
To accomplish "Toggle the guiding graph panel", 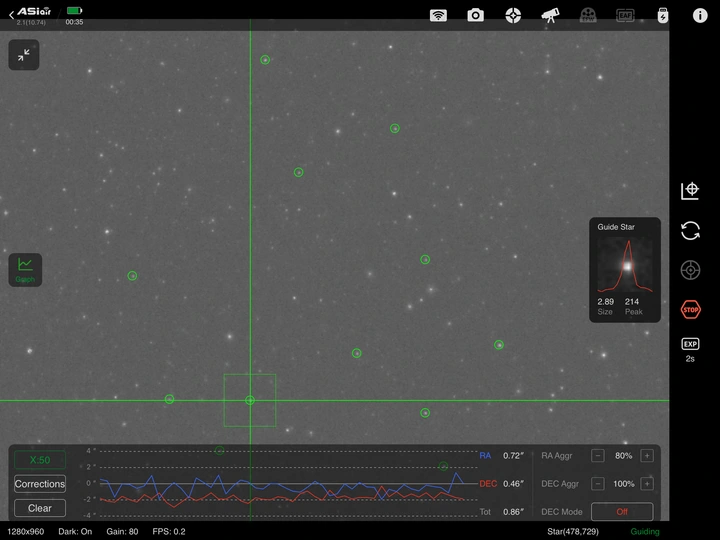I will click(x=25, y=268).
